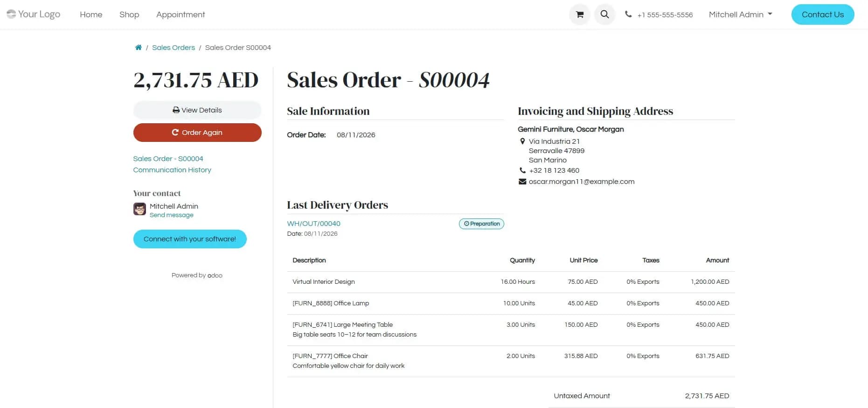Click header phone number +1 555-555-5556

[665, 15]
